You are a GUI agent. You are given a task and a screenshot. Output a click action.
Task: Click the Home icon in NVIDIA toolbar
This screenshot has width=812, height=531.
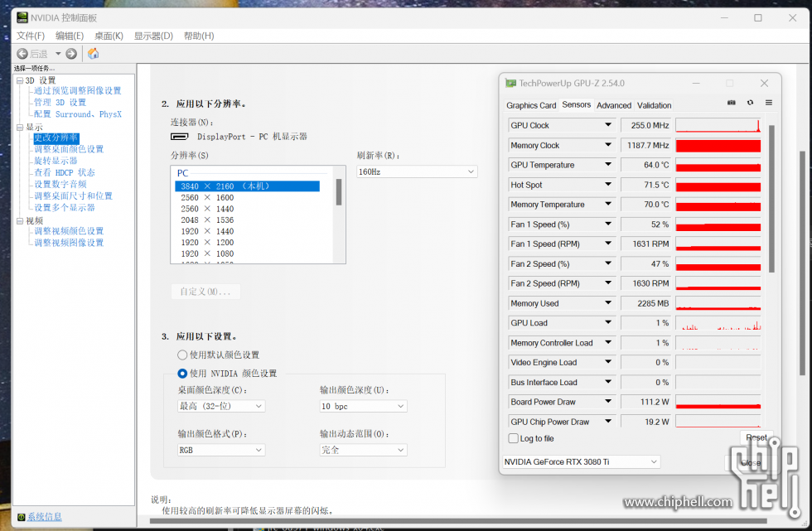93,53
